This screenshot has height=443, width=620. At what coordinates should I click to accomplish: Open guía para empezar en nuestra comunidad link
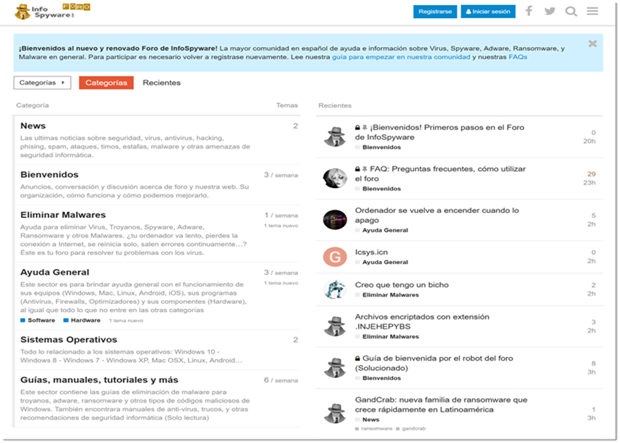(x=401, y=57)
